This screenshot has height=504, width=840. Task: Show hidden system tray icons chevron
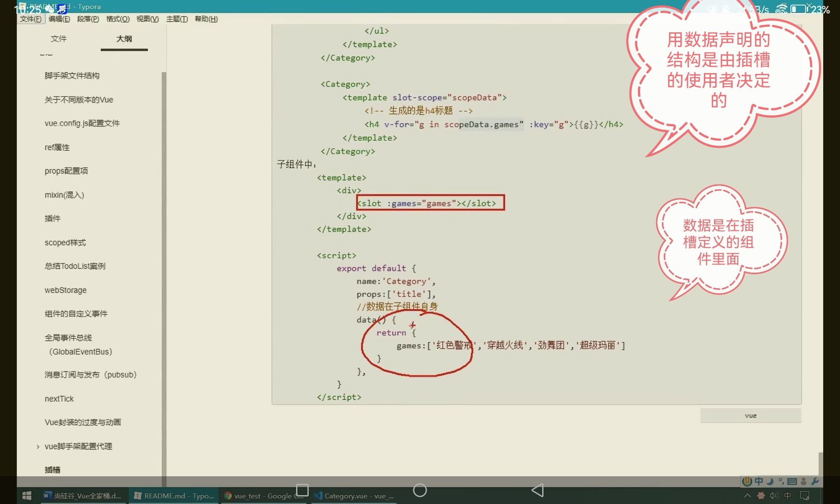pos(748,496)
